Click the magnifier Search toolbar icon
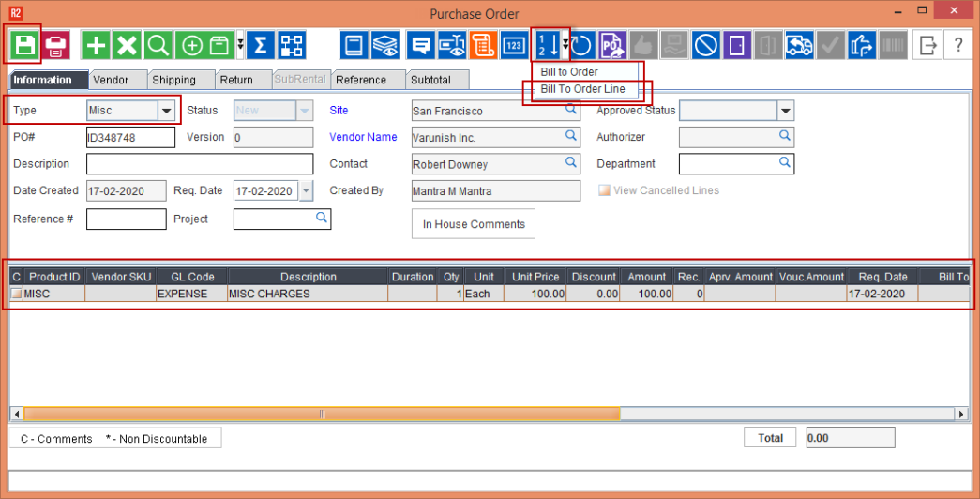 tap(158, 44)
